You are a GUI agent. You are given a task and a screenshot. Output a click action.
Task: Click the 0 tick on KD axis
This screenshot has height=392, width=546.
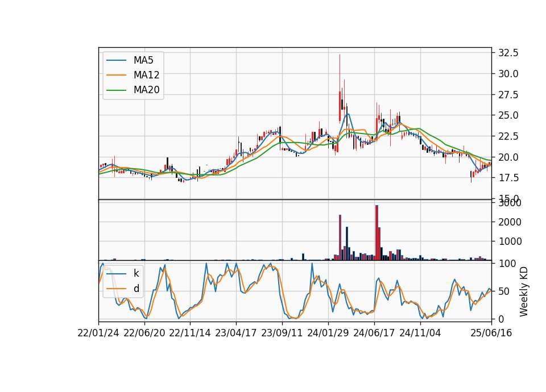[502, 319]
